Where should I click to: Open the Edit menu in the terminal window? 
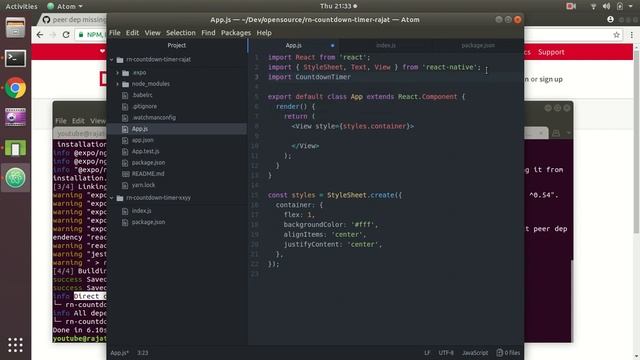point(78,121)
